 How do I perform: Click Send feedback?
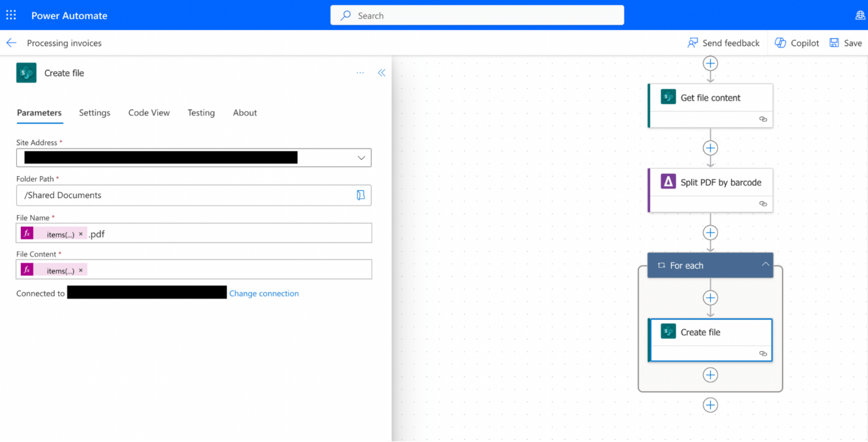(x=723, y=43)
